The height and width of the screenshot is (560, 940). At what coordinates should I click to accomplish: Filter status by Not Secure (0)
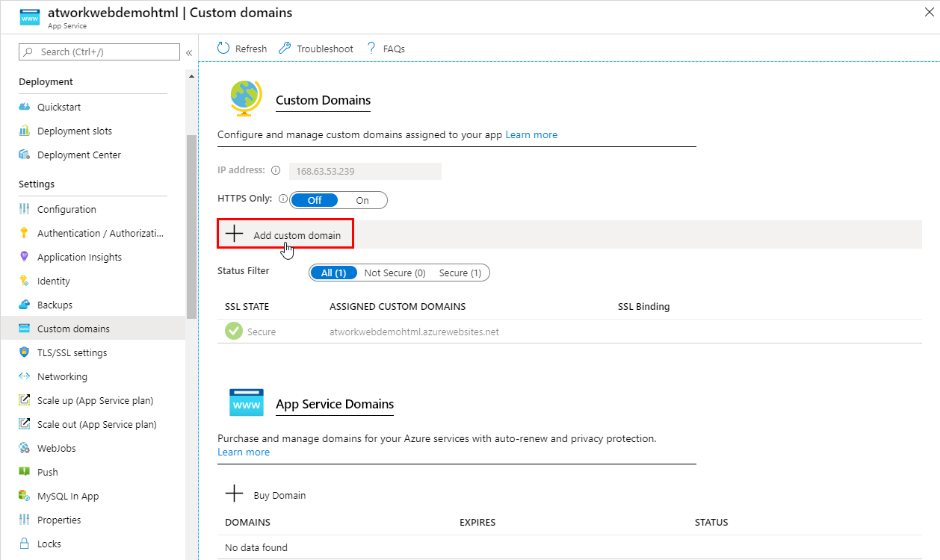[395, 273]
